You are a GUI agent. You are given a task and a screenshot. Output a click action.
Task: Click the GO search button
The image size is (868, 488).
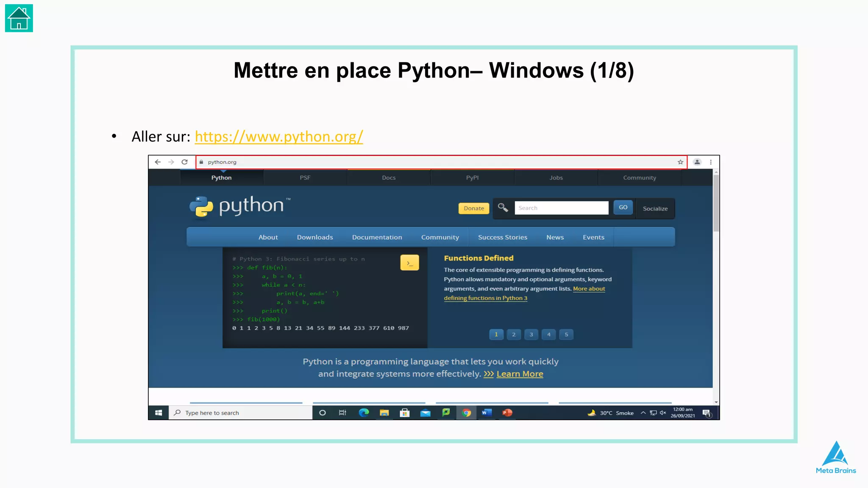623,207
